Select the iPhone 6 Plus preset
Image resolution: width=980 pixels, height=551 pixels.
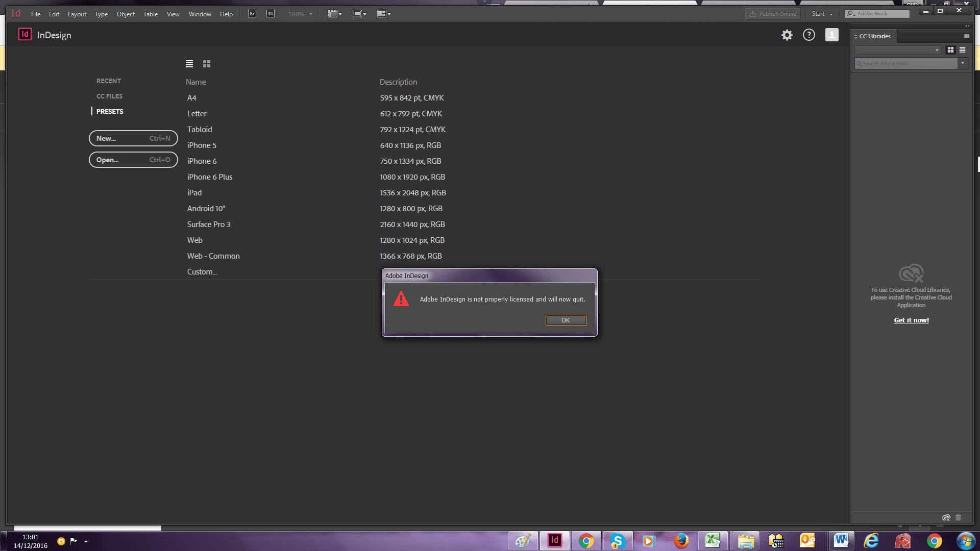[210, 177]
